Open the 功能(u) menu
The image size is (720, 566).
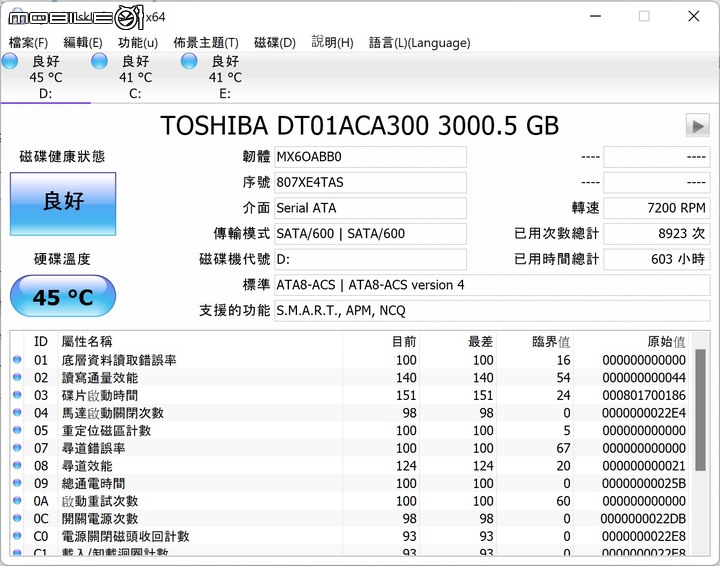(138, 43)
